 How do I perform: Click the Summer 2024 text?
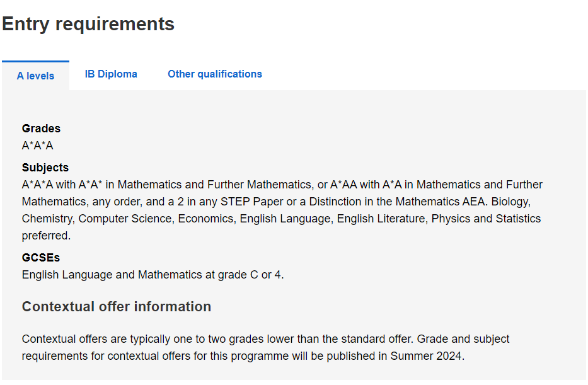[425, 356]
